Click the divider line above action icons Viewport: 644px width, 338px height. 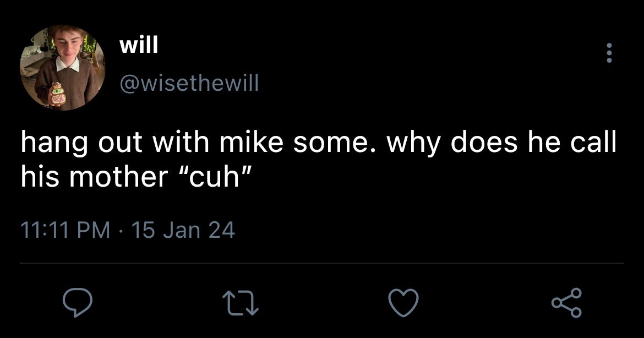[322, 263]
